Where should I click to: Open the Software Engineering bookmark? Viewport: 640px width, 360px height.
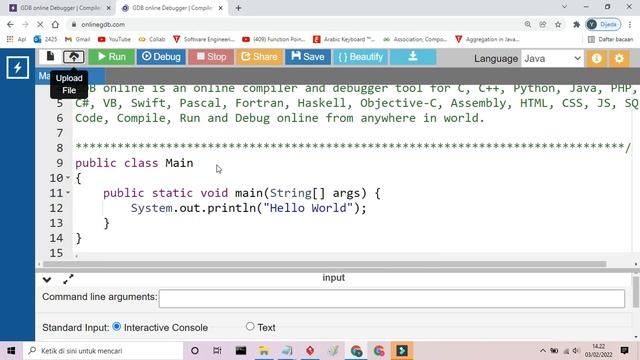click(204, 39)
